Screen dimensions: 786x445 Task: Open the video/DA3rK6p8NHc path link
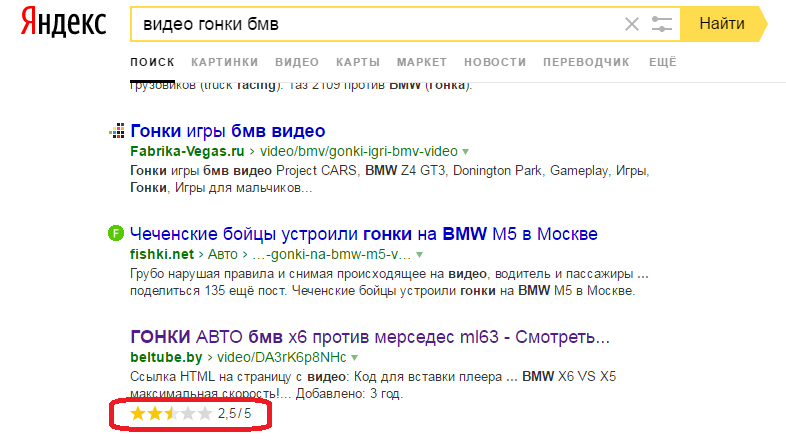pos(281,358)
